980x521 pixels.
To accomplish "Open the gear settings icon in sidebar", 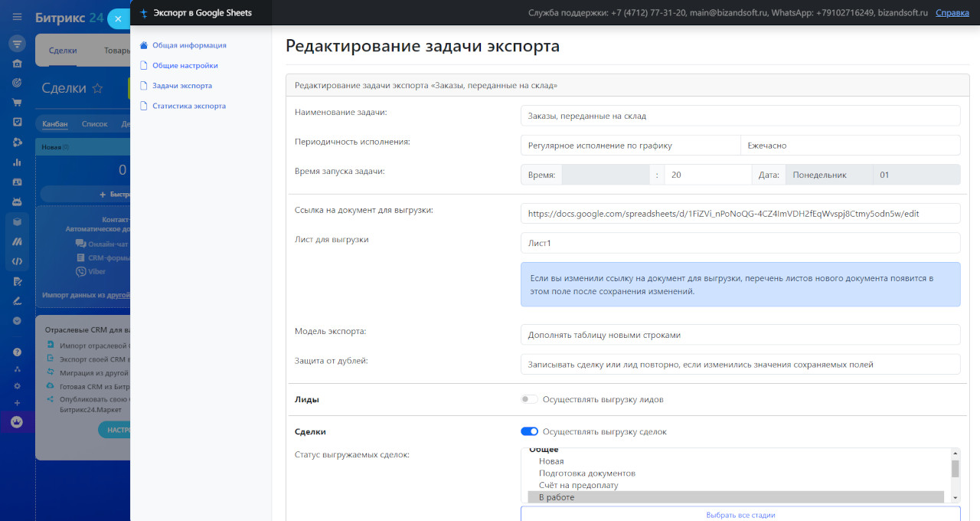I will click(17, 385).
